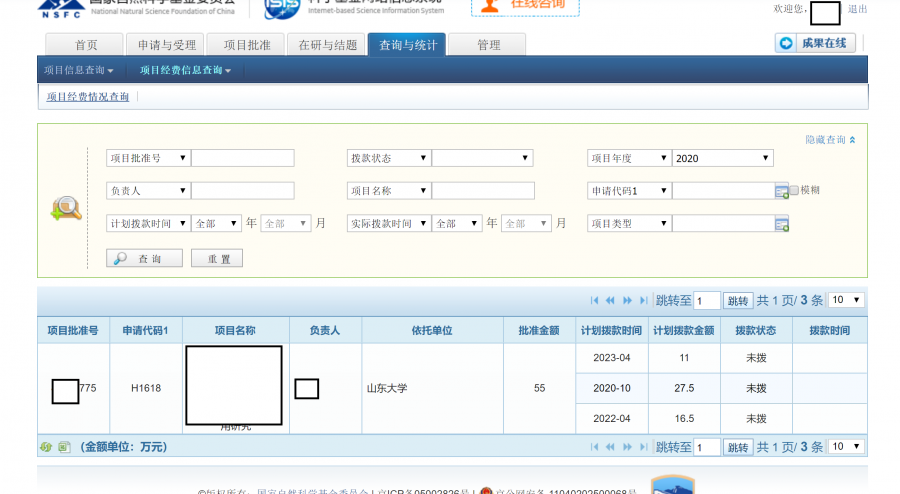Click the 退出 logout link
The image size is (900, 494).
(857, 9)
